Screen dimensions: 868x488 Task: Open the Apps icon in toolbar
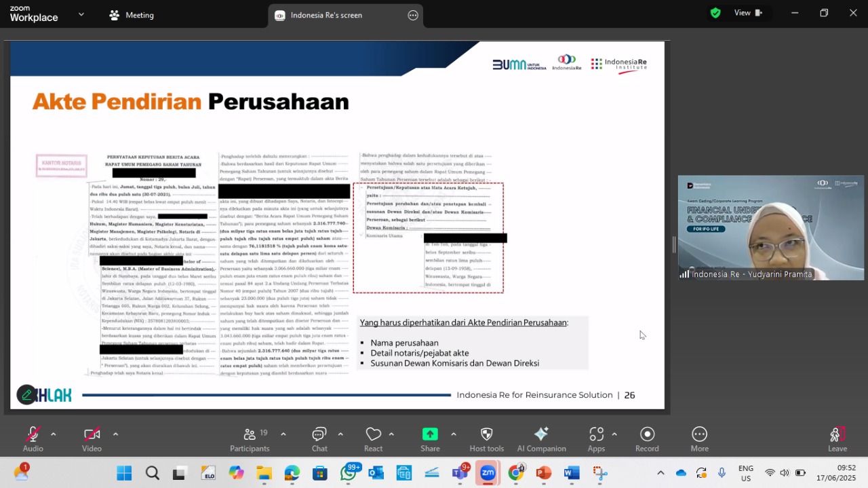(x=596, y=434)
